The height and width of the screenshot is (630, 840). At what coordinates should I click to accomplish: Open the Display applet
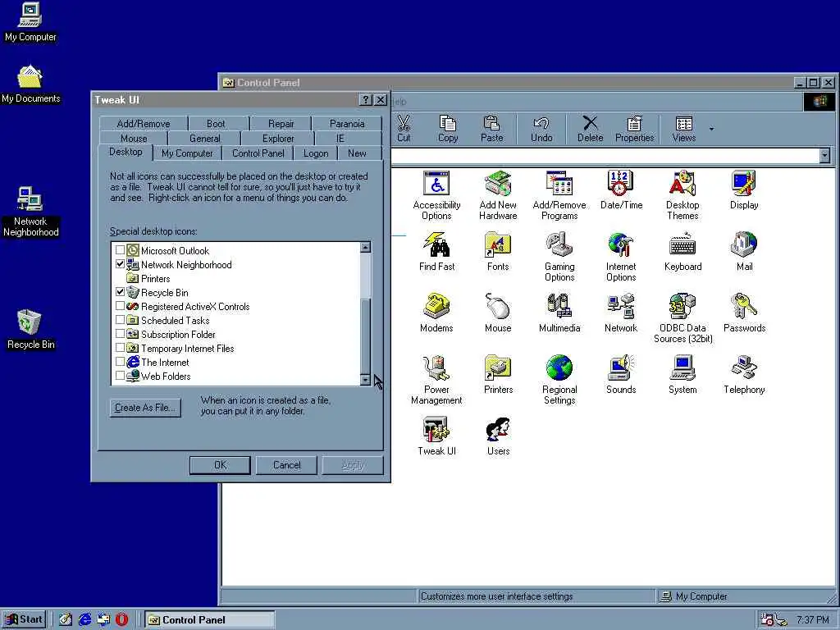click(x=744, y=190)
